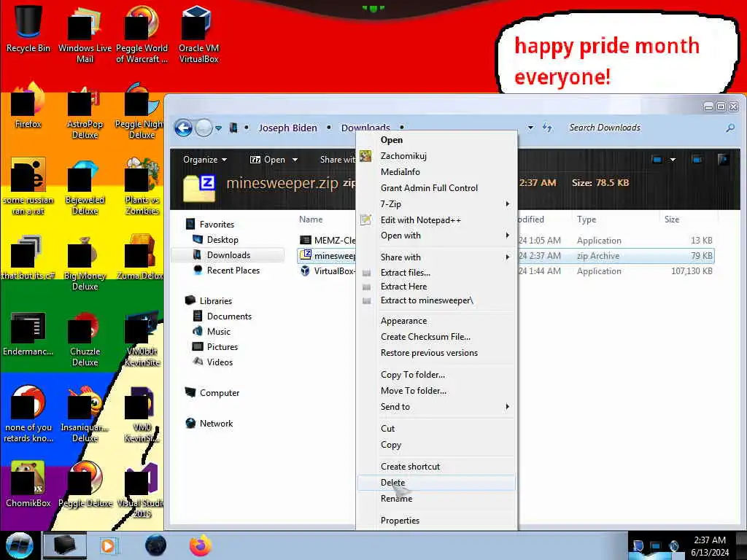Viewport: 747px width, 560px height.
Task: Choose Cut in the context menu
Action: 436,429
